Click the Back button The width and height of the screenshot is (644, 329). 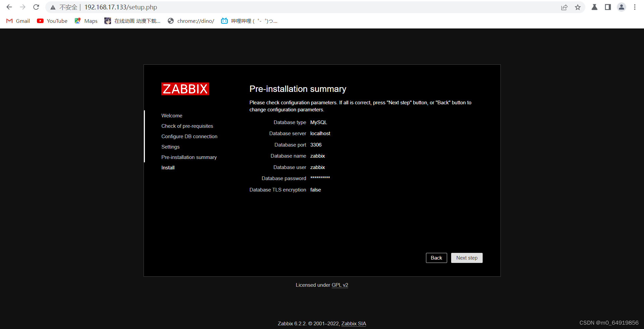pos(436,258)
